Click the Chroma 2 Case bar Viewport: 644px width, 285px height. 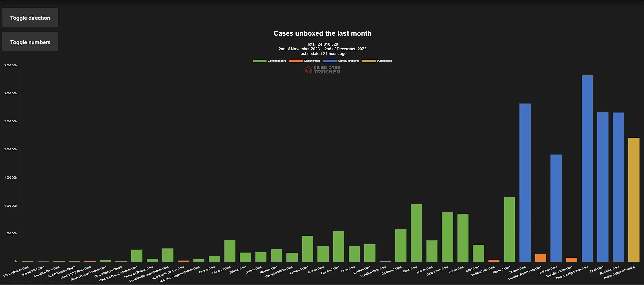230,251
